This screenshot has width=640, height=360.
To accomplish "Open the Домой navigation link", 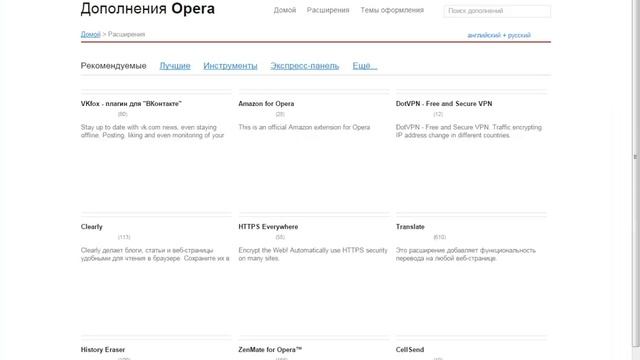I will 284,10.
